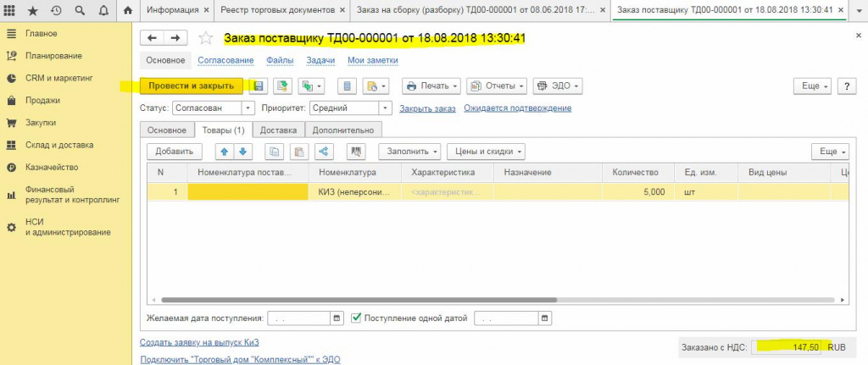
Task: Click the home icon in top bar
Action: [128, 11]
